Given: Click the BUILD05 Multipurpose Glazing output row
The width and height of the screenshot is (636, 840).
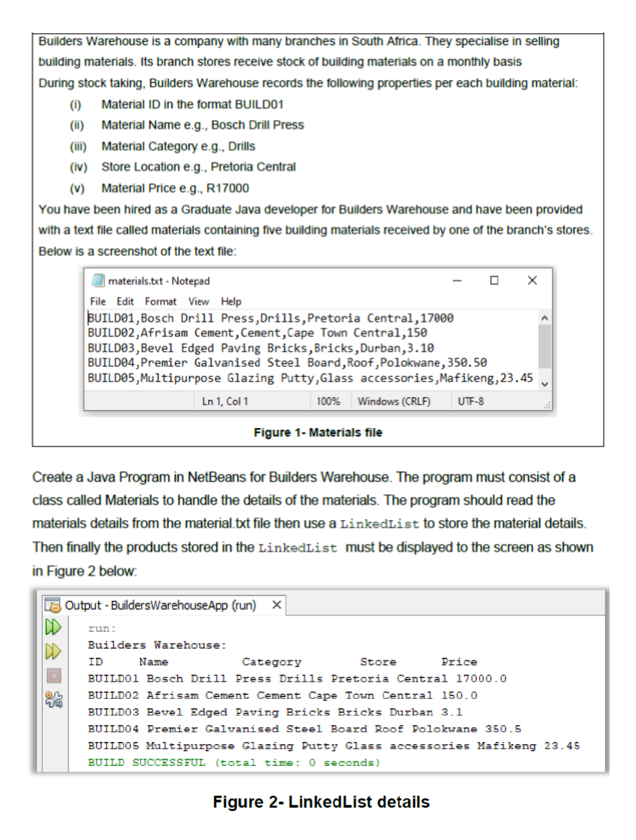Looking at the screenshot, I should [x=334, y=745].
